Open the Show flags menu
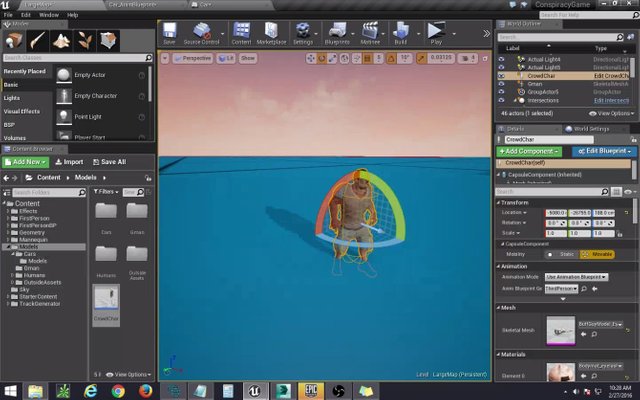 pyautogui.click(x=247, y=58)
